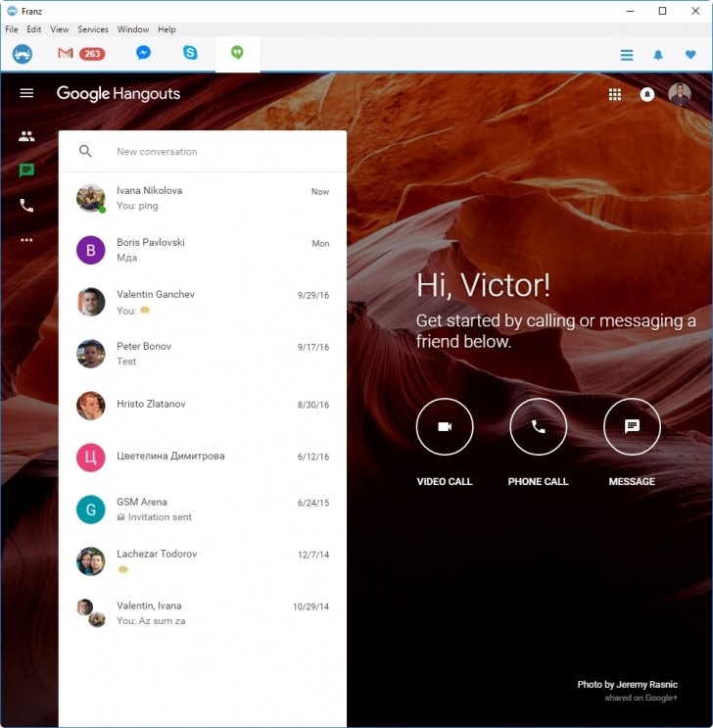Start a video call

pos(445,426)
